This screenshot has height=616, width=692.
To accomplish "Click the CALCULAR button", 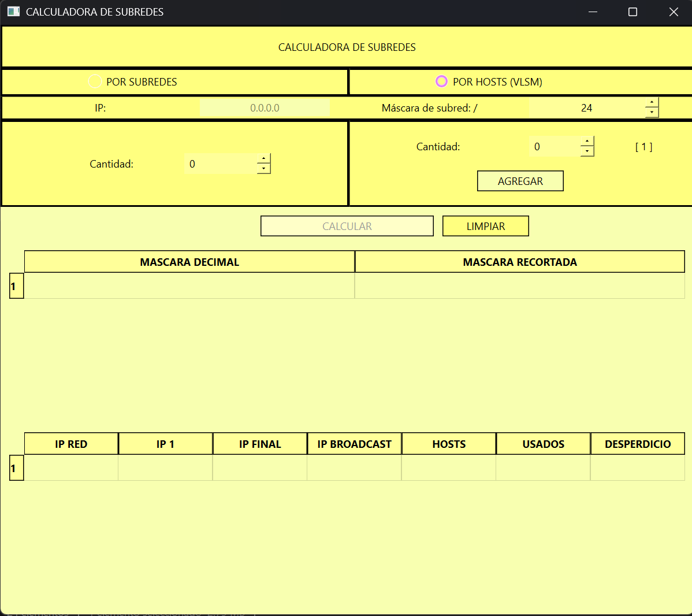I will coord(347,226).
